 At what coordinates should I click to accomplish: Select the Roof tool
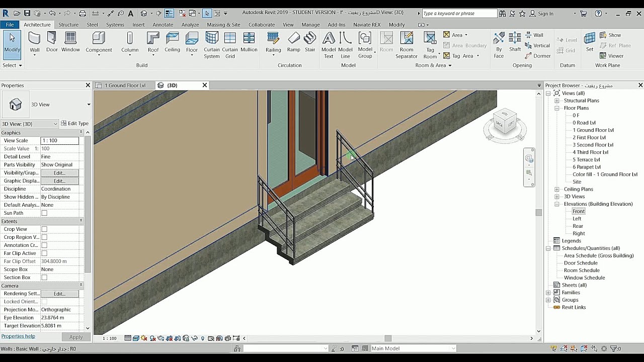153,43
